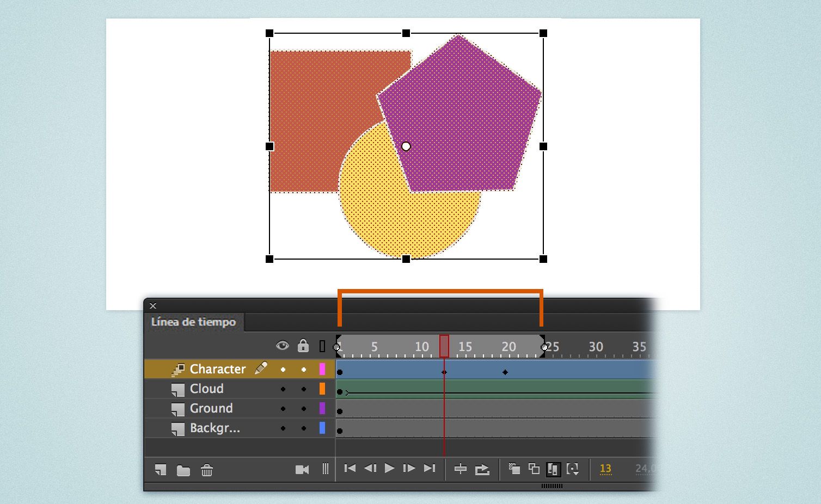Screen dimensions: 821x504
Task: Open the frame view options icon
Action: tap(326, 469)
